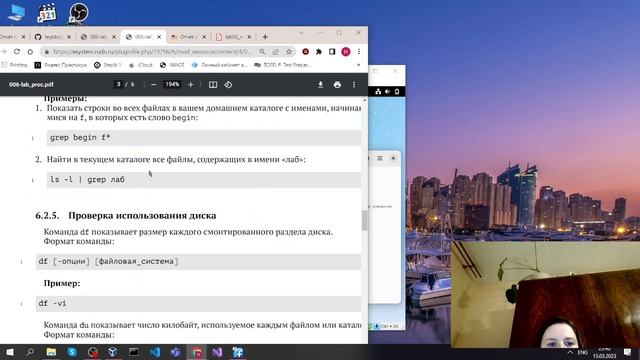Toggle the Chrome side panel
Screen dimensions: 640x360
click(x=332, y=51)
